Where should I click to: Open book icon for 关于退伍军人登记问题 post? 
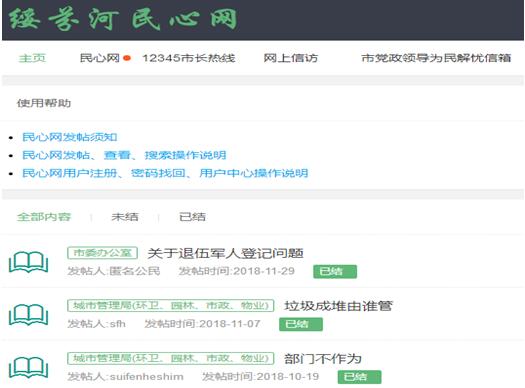pyautogui.click(x=28, y=262)
